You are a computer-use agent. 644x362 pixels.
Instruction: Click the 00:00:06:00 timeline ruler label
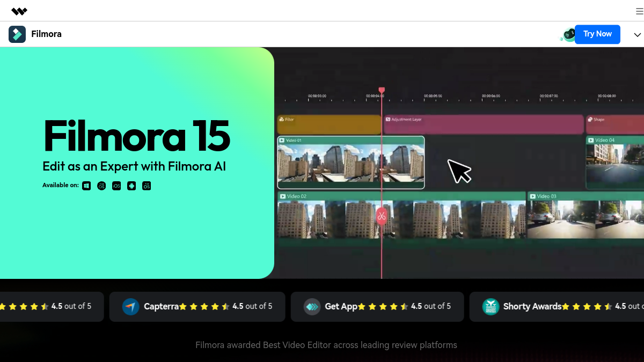tap(491, 96)
